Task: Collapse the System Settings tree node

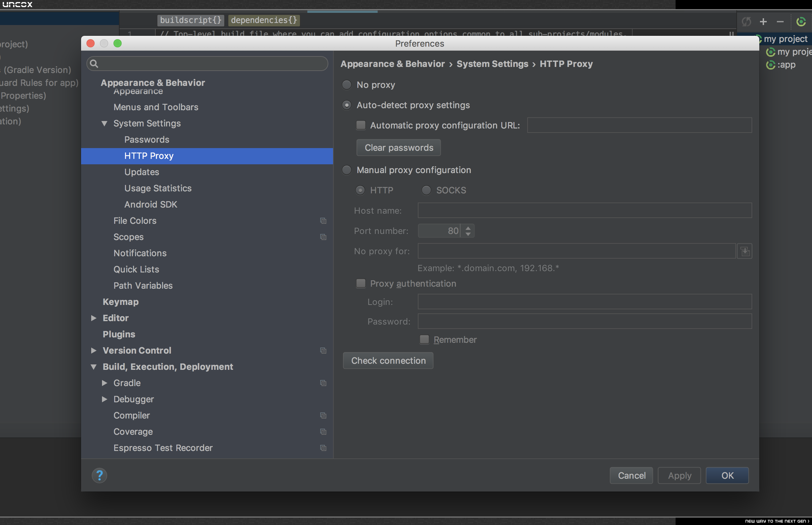Action: (x=104, y=123)
